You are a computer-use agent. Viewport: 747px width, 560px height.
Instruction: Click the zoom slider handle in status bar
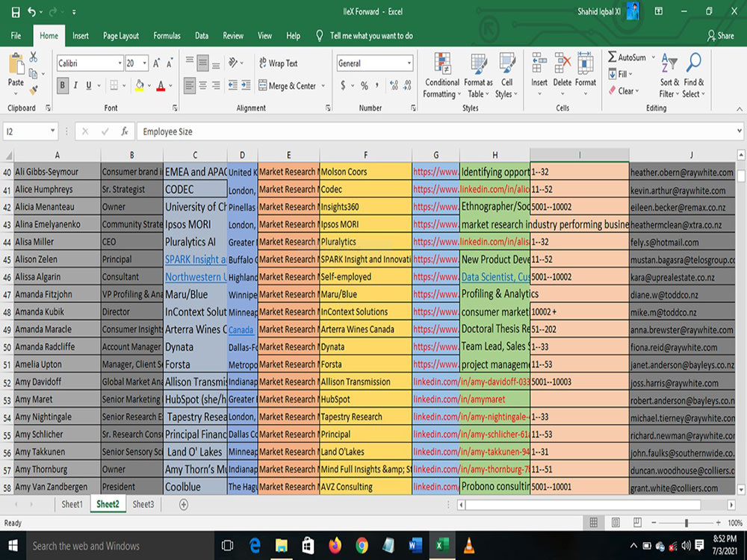pyautogui.click(x=686, y=523)
